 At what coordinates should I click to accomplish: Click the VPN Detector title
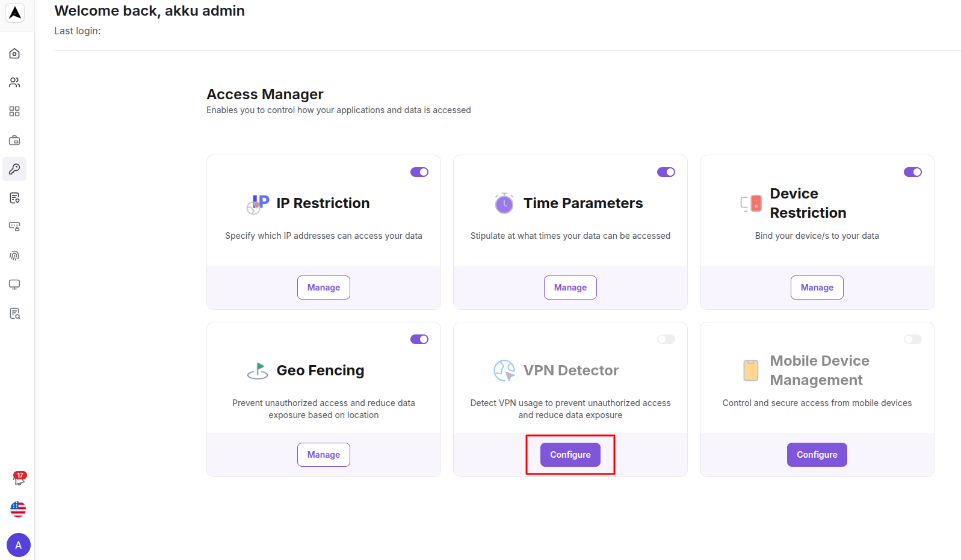[571, 371]
